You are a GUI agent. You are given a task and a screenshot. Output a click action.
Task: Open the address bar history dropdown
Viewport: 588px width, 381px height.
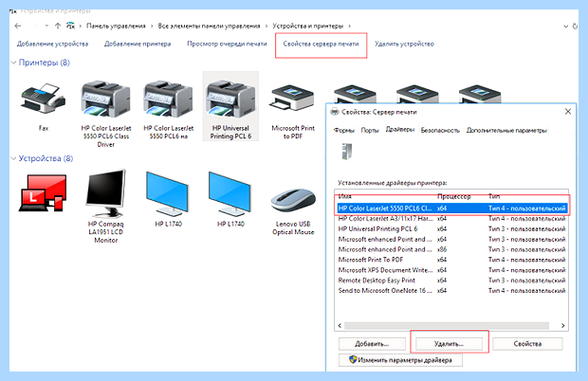(x=566, y=27)
